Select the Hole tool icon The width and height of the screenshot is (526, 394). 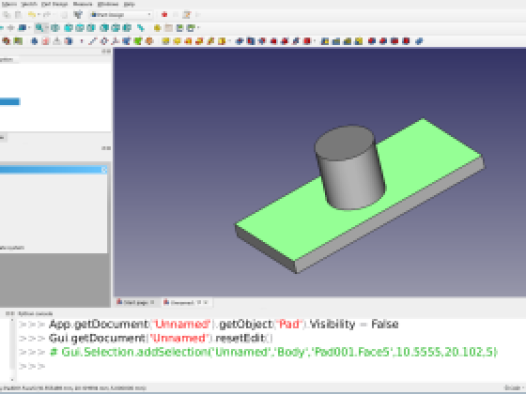(251, 41)
